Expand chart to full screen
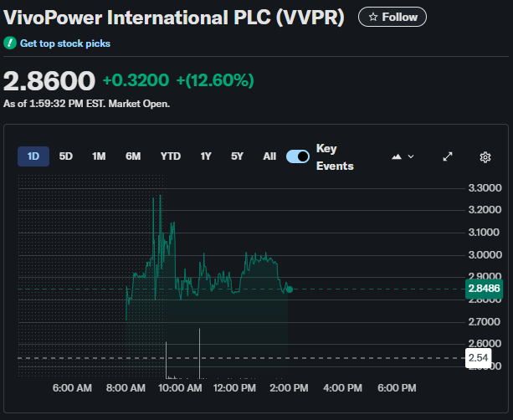 tap(448, 156)
